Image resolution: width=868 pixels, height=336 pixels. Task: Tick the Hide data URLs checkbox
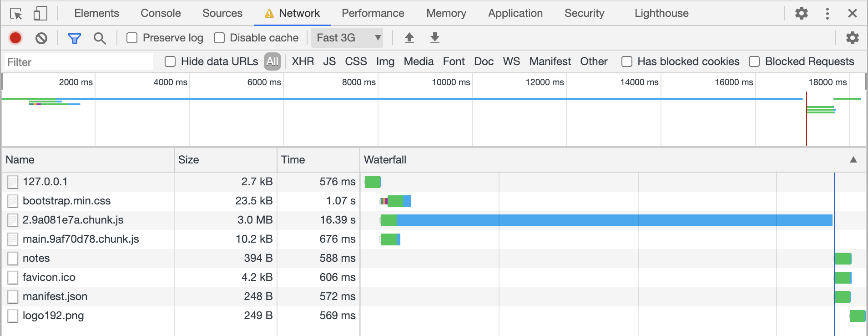[170, 61]
